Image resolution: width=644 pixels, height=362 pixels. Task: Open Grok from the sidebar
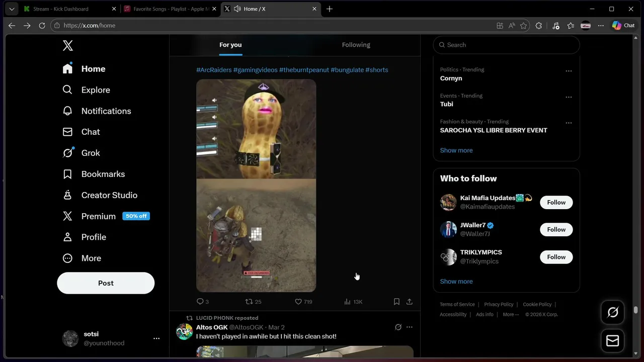click(81, 153)
